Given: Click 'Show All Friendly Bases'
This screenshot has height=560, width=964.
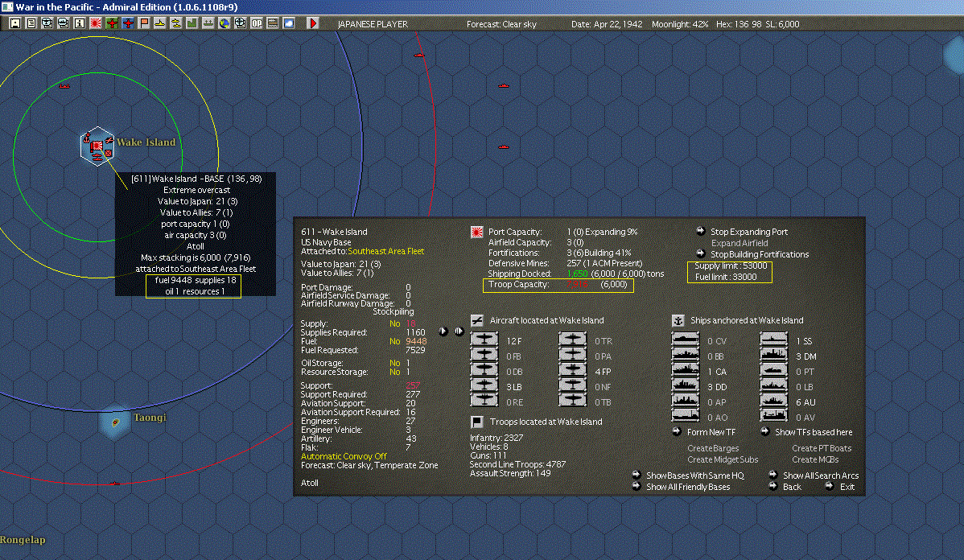Looking at the screenshot, I should (x=688, y=487).
